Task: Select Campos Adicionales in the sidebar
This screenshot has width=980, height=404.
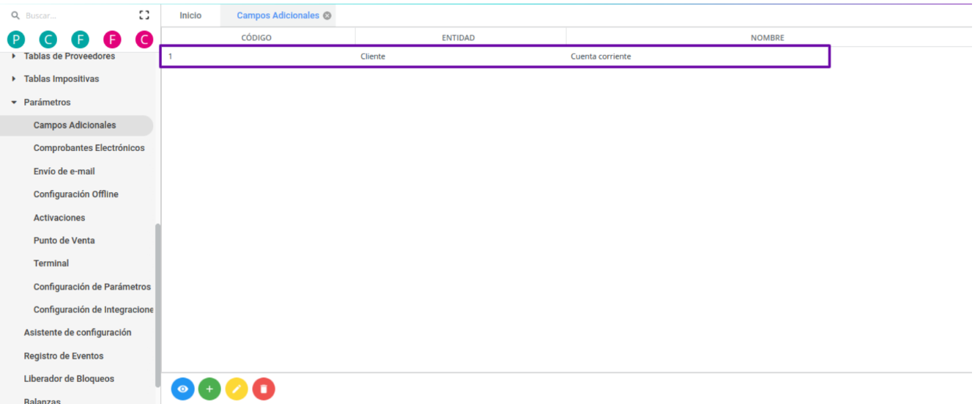Action: pyautogui.click(x=76, y=125)
